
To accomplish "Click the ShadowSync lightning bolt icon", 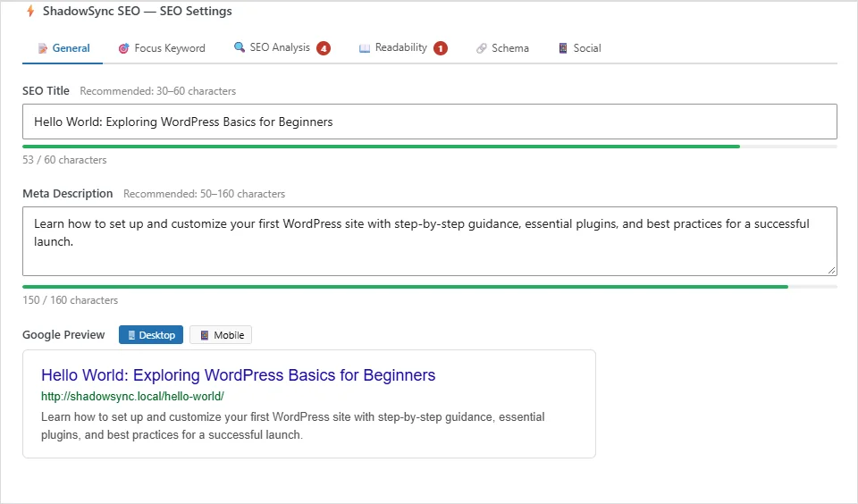I will 30,11.
